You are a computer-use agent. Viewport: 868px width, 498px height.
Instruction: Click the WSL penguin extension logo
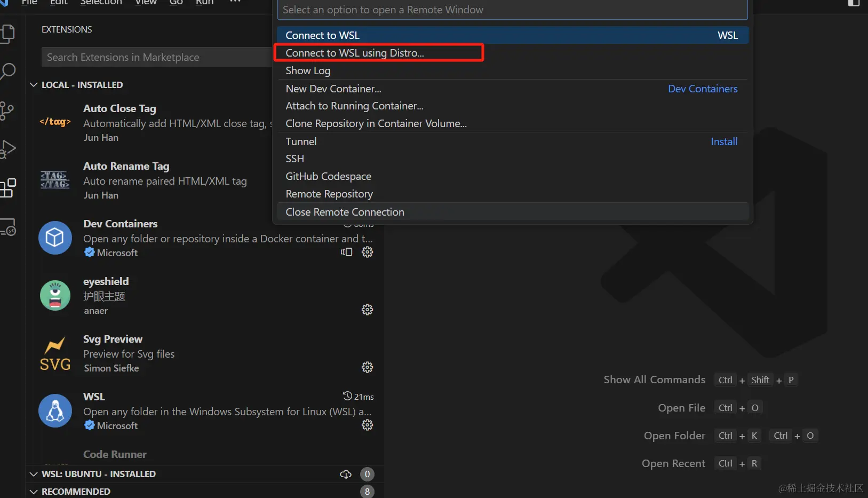tap(55, 410)
